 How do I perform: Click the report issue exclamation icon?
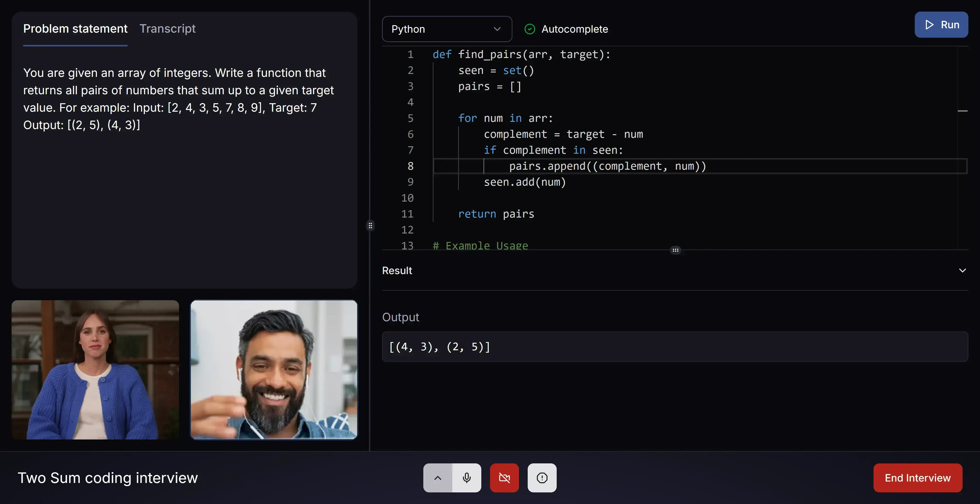click(542, 478)
